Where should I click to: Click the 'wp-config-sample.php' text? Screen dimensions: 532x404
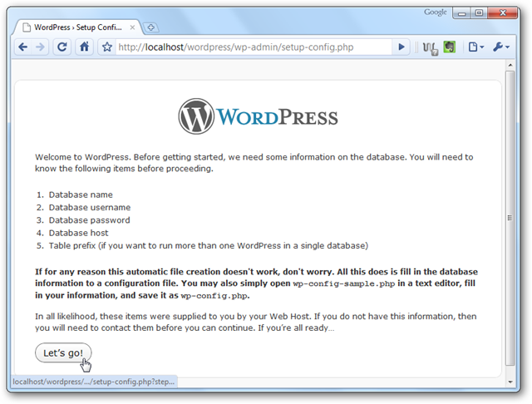(x=343, y=283)
